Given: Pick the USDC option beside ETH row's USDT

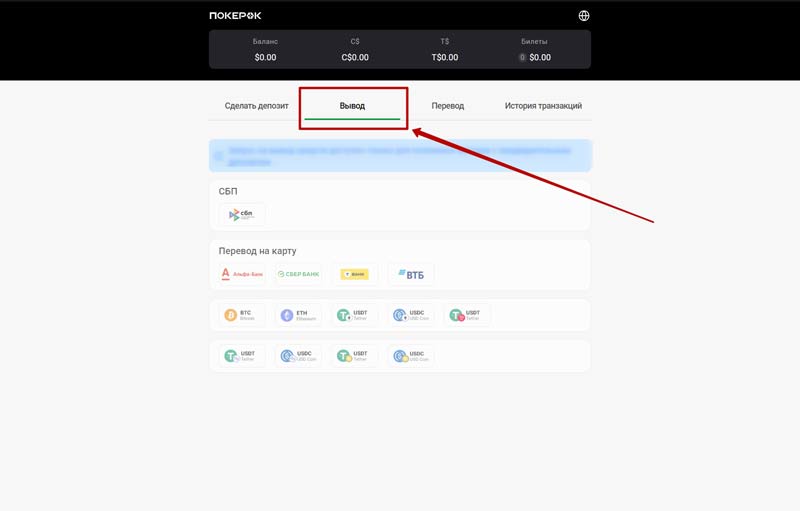Looking at the screenshot, I should click(412, 315).
